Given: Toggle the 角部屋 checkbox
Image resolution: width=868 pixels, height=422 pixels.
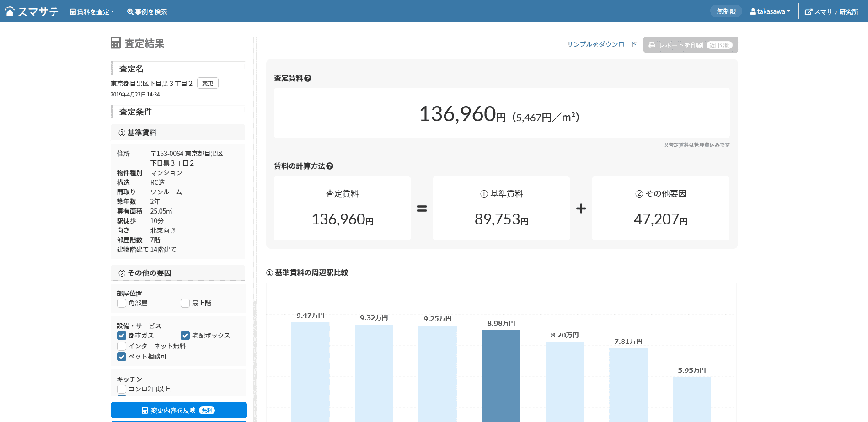Looking at the screenshot, I should coord(122,303).
